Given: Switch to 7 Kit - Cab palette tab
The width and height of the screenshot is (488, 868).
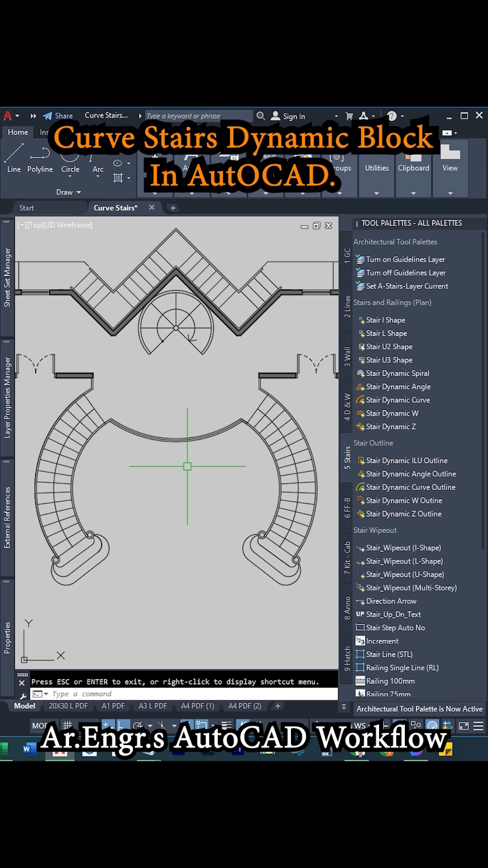Looking at the screenshot, I should (x=347, y=557).
